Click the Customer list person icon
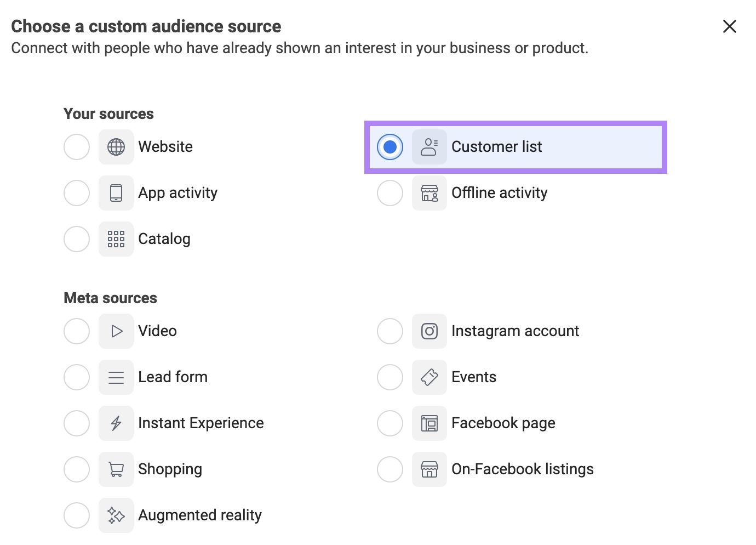 (429, 146)
